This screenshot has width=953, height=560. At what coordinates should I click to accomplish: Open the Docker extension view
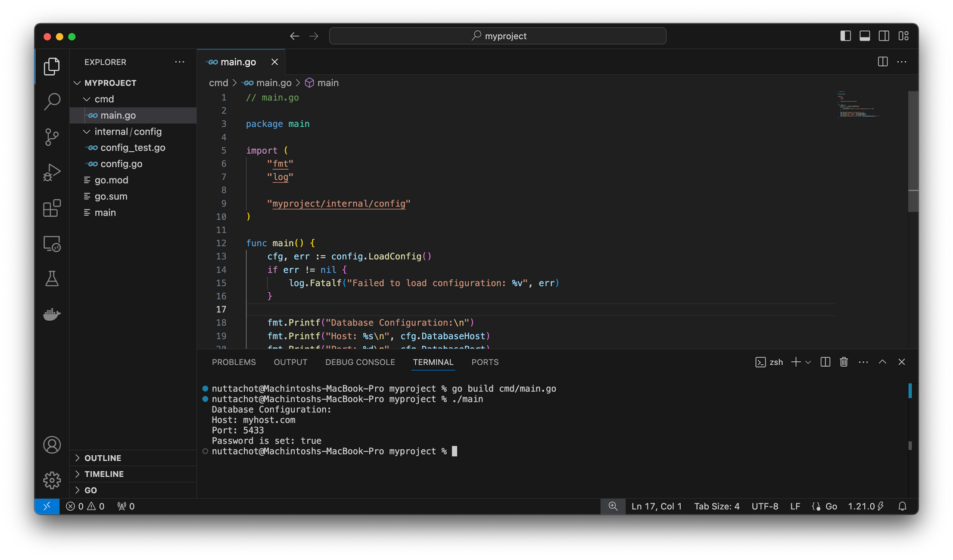51,314
